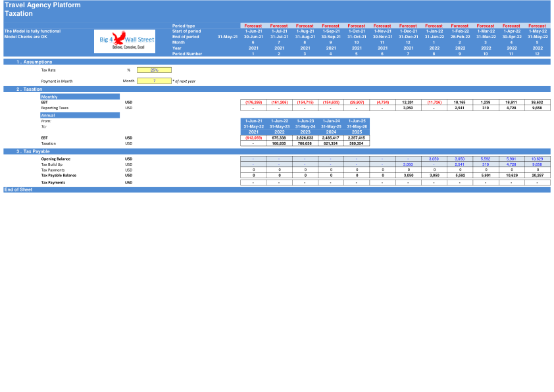Select annual taxation value 706,658

(305, 143)
